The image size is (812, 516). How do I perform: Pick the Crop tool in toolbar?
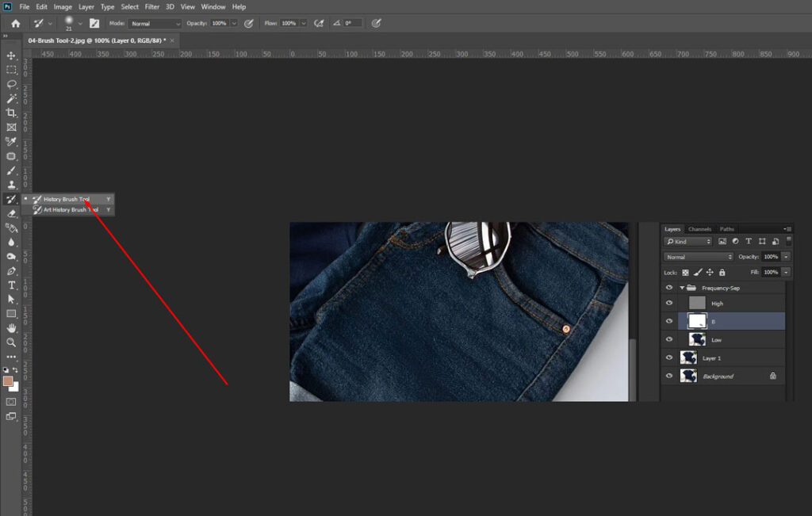[11, 113]
